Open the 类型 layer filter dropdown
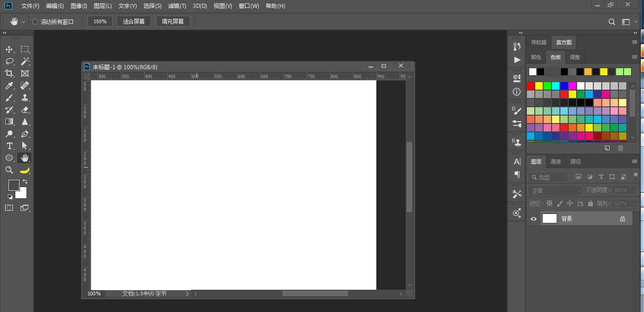644x312 pixels. [548, 177]
